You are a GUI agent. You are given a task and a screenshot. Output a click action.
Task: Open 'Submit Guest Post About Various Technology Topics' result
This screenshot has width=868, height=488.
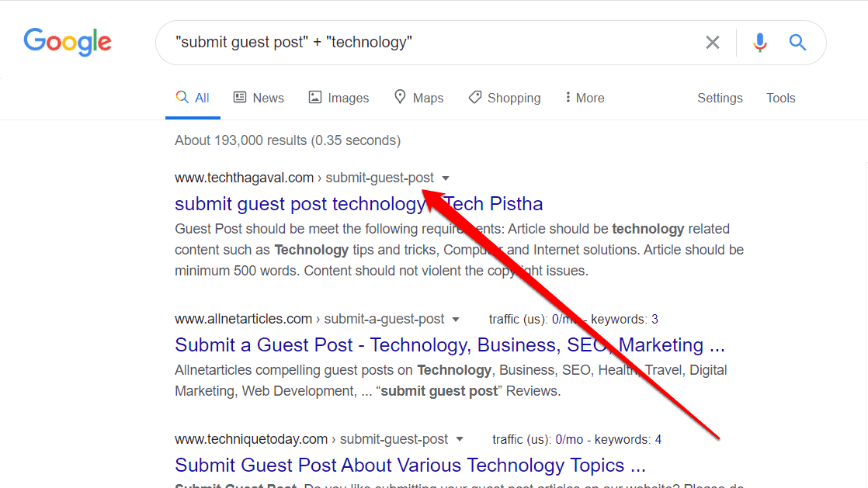pos(410,465)
